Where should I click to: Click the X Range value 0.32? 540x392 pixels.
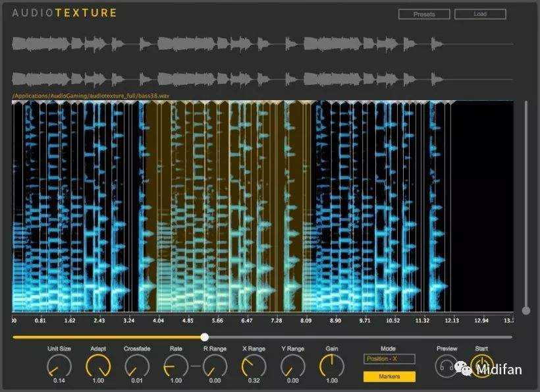254,381
